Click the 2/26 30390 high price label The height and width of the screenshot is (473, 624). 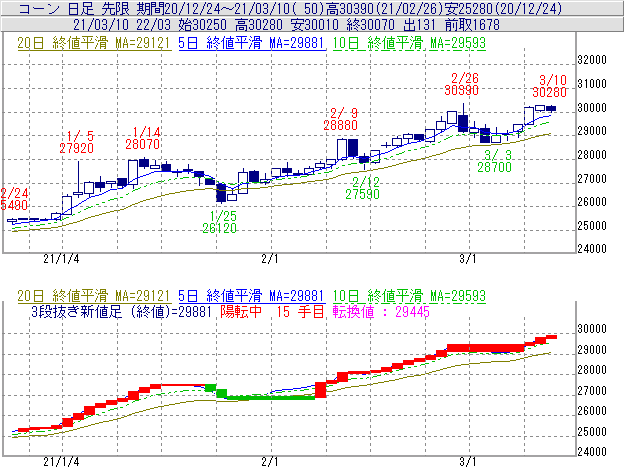click(462, 84)
